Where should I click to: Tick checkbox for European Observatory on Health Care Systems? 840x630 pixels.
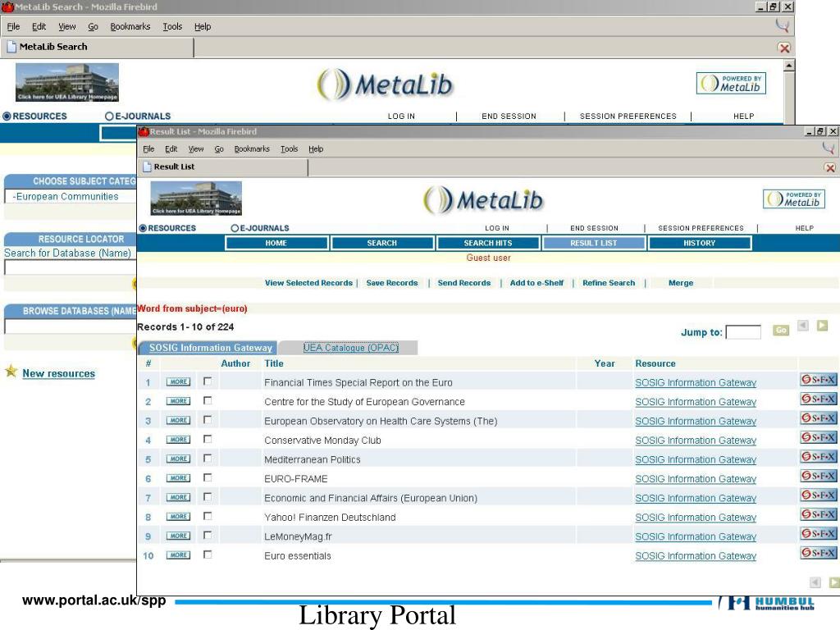click(208, 420)
